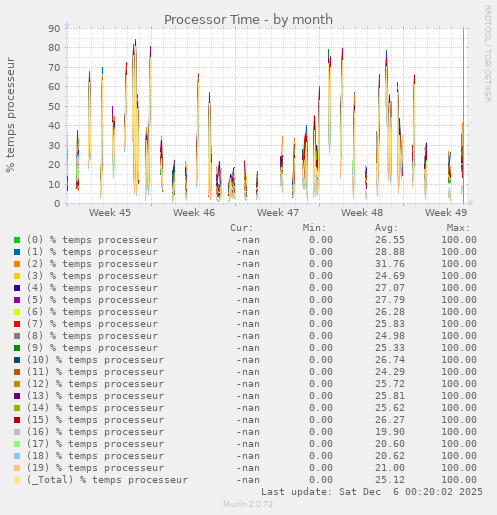Click the olive green swatch for processor (14)
The height and width of the screenshot is (515, 497).
coord(17,408)
